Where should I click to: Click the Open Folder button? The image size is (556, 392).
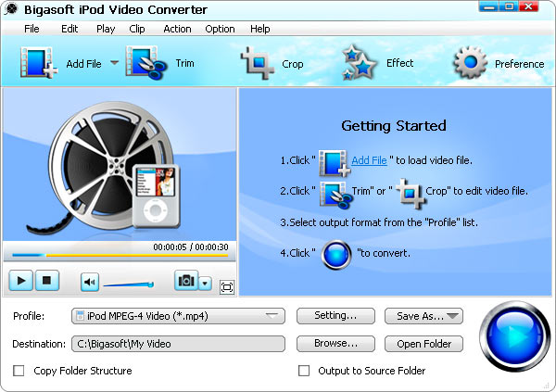(423, 344)
